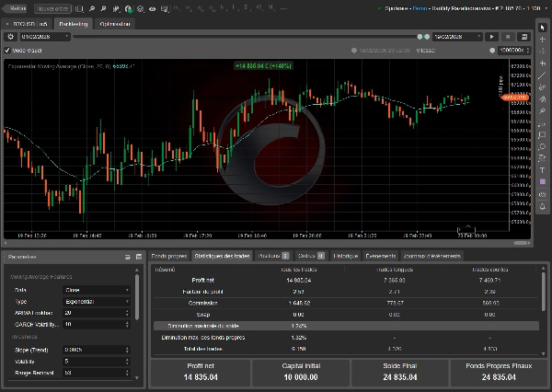The height and width of the screenshot is (392, 552).
Task: Click the backtest speed slider handle
Action: coord(492,51)
